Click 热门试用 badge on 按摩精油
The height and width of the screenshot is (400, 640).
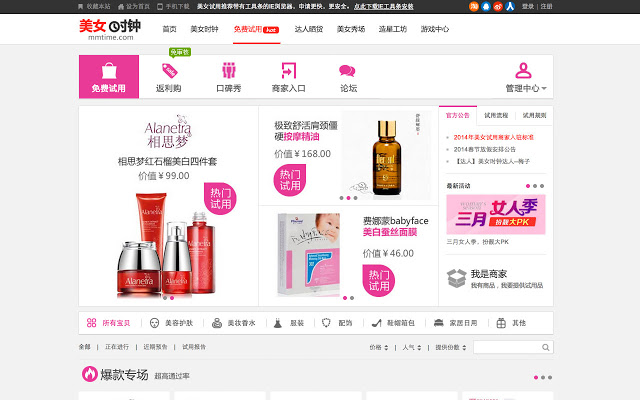(x=290, y=180)
